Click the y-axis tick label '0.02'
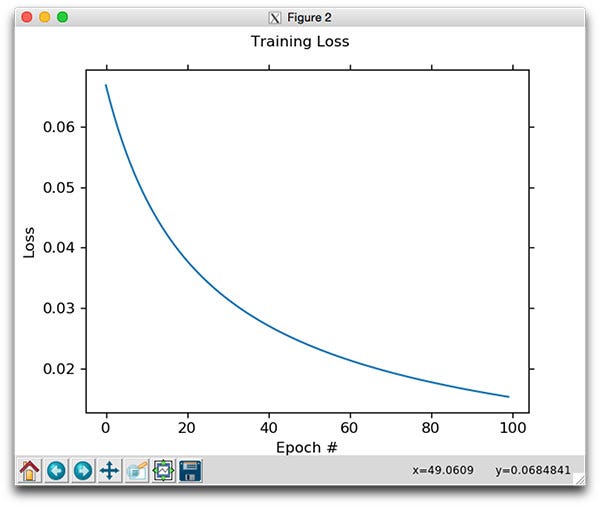600x507 pixels. coord(59,369)
